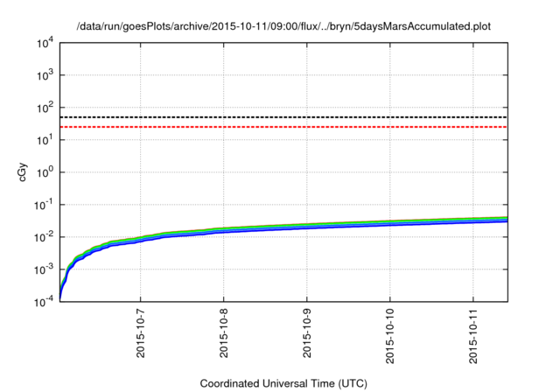Click the 10^-4 y-axis tick label

point(44,302)
